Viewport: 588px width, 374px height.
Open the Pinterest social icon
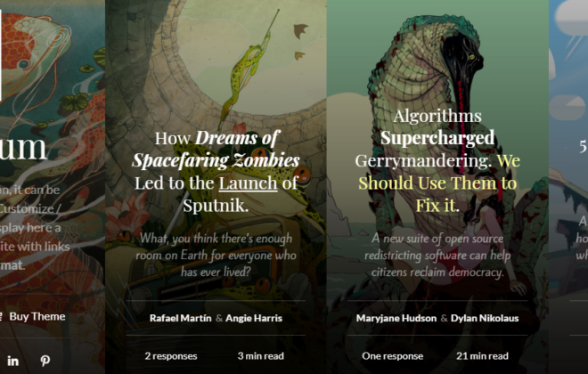[x=45, y=361]
